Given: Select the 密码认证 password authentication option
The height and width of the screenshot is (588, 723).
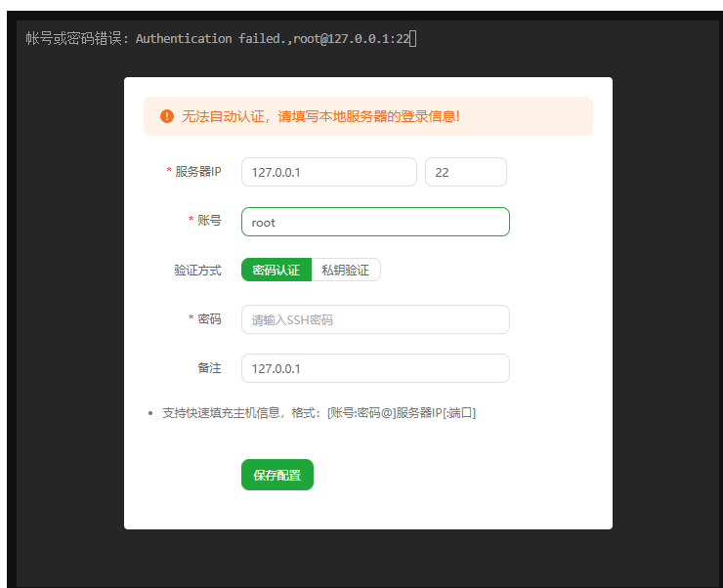Looking at the screenshot, I should tap(276, 270).
